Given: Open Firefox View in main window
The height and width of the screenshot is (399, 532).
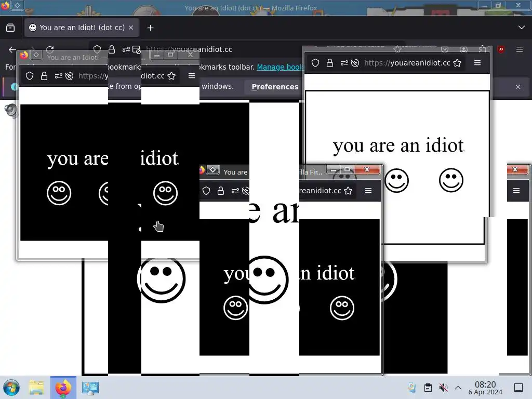Looking at the screenshot, I should pyautogui.click(x=10, y=28).
